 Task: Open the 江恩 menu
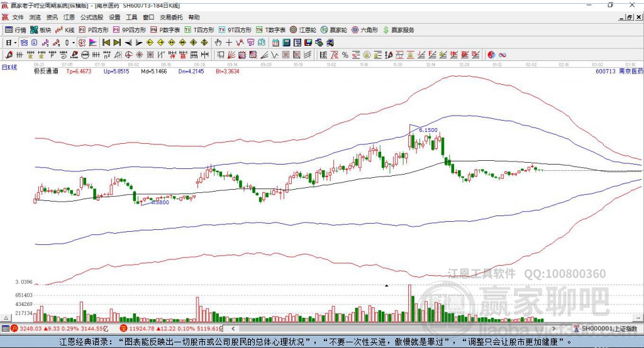(69, 17)
